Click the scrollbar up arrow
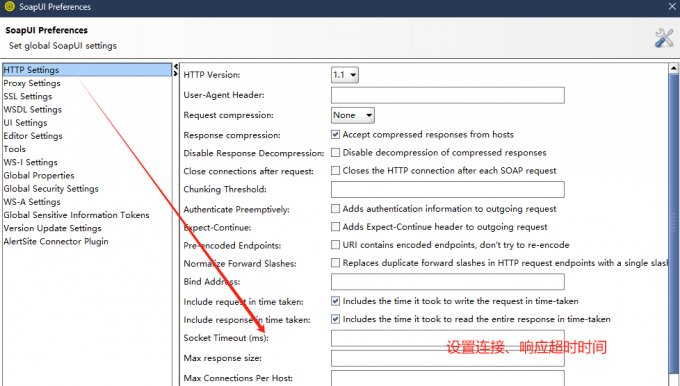The image size is (680, 386). click(x=673, y=69)
